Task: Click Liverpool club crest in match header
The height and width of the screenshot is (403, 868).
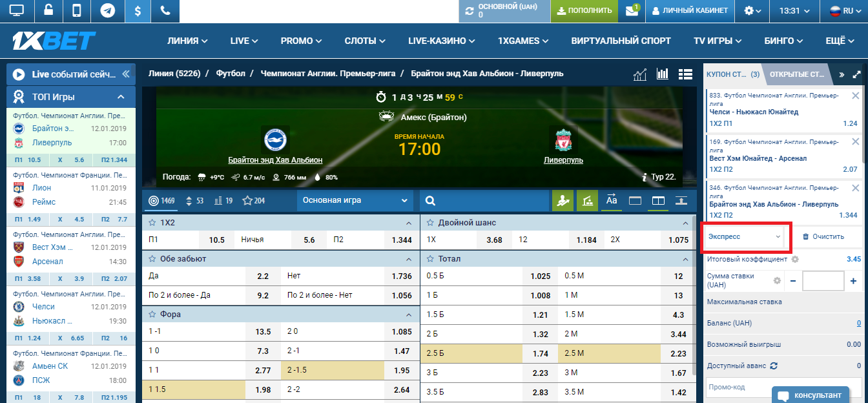Action: click(x=564, y=139)
